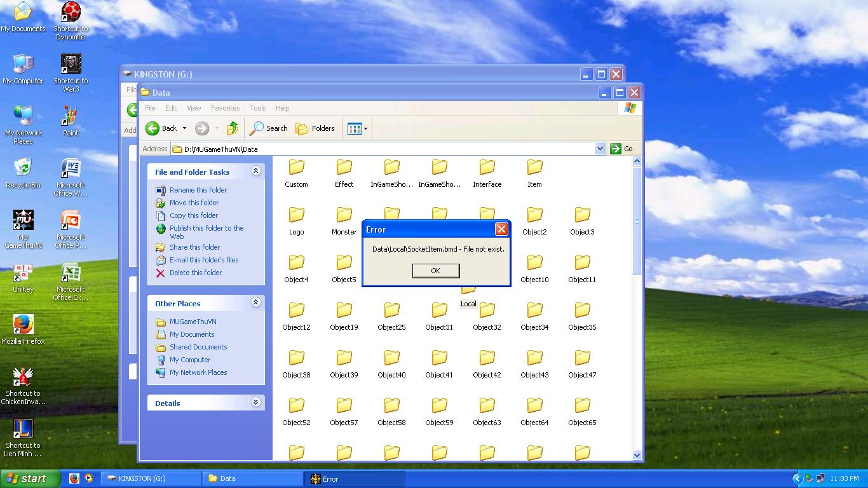This screenshot has width=868, height=488.
Task: Click scrollbar up arrow in Data window
Action: [x=637, y=162]
